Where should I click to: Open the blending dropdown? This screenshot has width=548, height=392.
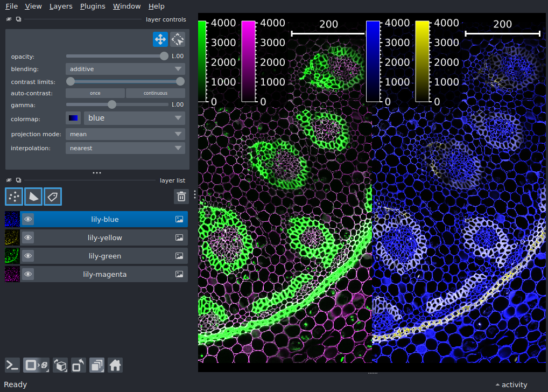click(x=125, y=69)
